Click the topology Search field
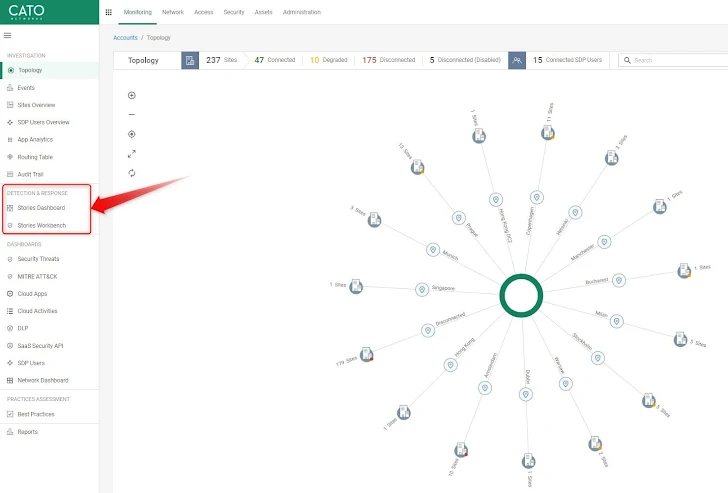The width and height of the screenshot is (728, 493). click(x=675, y=60)
